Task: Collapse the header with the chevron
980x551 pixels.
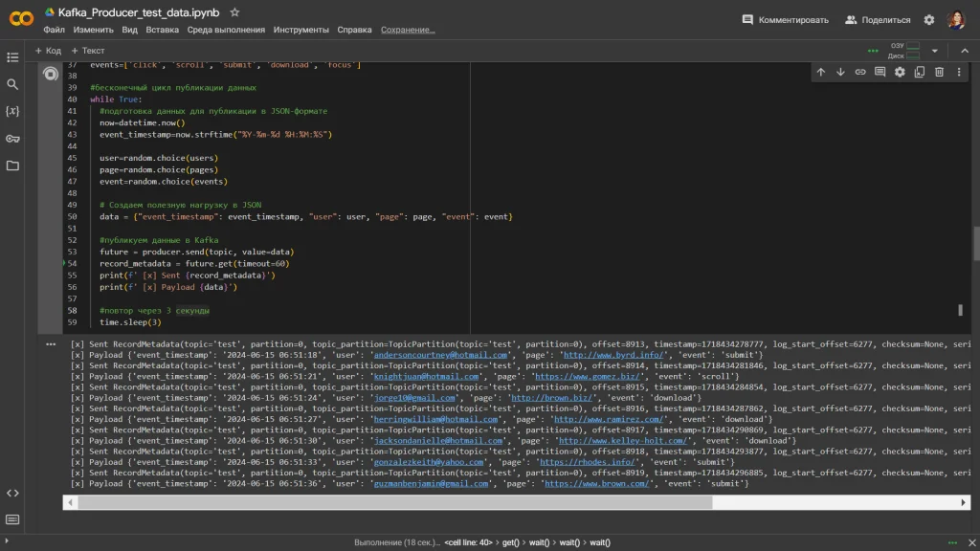Action: pos(965,52)
